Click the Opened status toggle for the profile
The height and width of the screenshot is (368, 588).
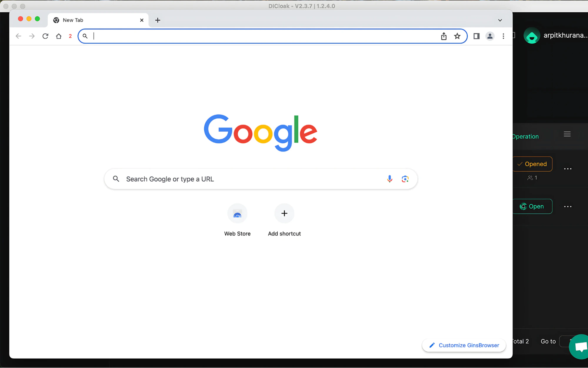point(532,164)
